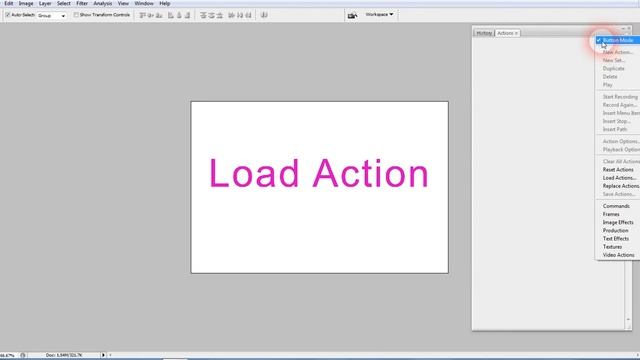Click the Align bottom edges icon
The height and width of the screenshot is (360, 640).
(x=159, y=16)
